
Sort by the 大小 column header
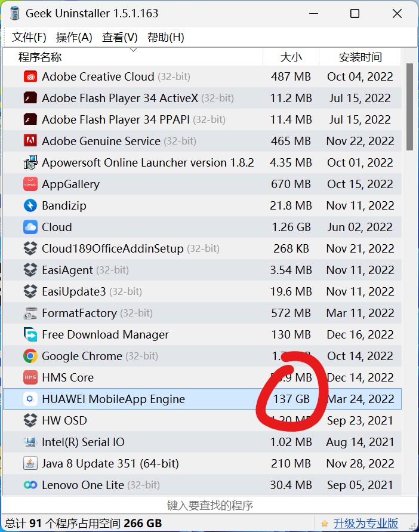pyautogui.click(x=291, y=57)
